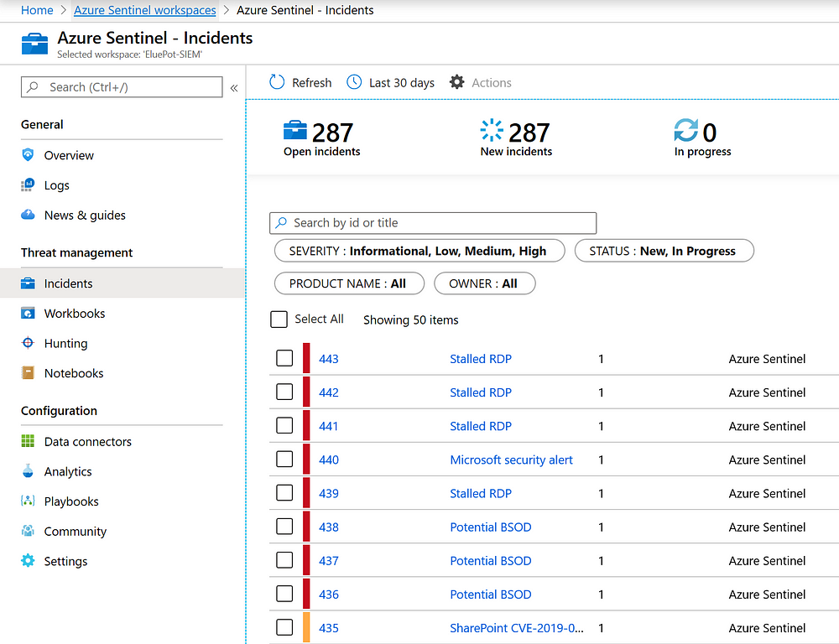Click the Data connectors grid icon

click(28, 441)
